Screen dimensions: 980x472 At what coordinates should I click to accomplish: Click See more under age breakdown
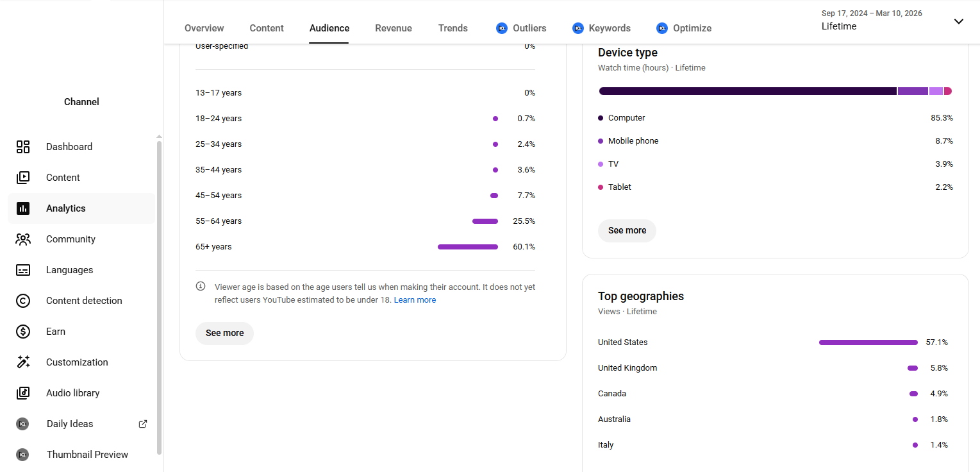click(224, 333)
